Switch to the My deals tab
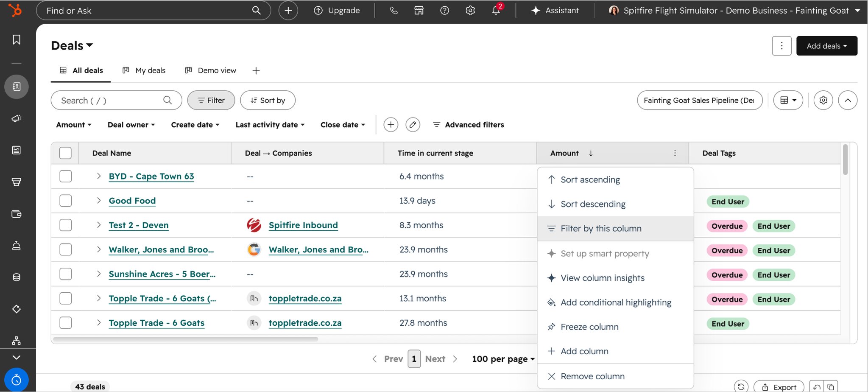Image resolution: width=868 pixels, height=392 pixels. tap(144, 70)
